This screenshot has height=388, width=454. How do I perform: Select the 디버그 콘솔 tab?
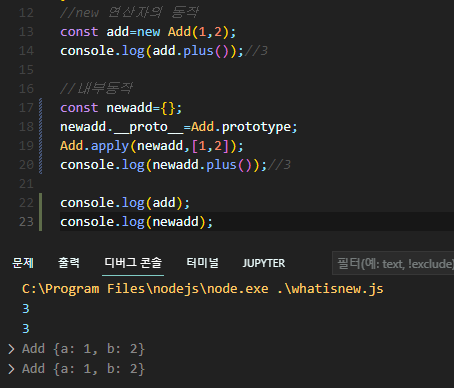[x=133, y=263]
